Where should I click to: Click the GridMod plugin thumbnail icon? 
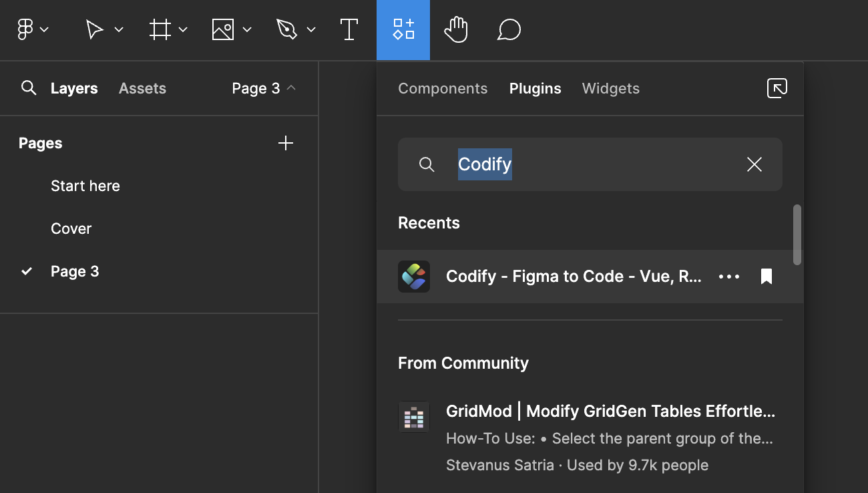414,417
